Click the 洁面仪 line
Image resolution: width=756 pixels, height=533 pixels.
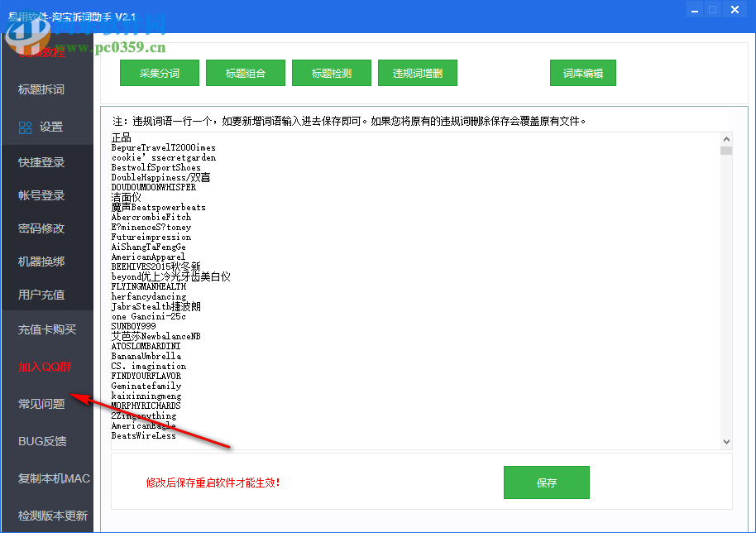[x=127, y=197]
